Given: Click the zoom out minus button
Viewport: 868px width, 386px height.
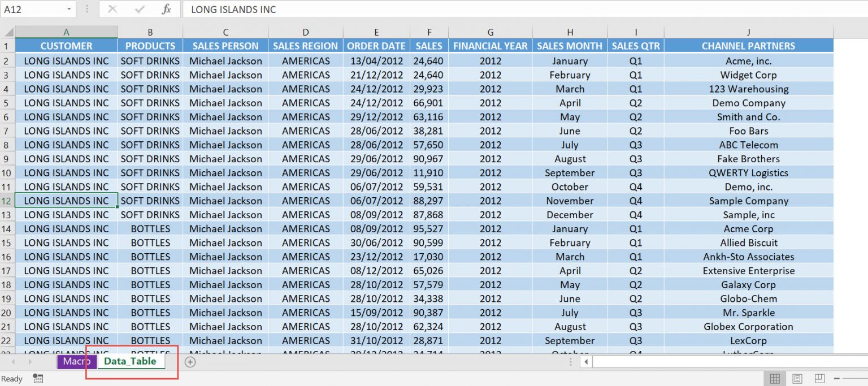Looking at the screenshot, I should click(837, 379).
